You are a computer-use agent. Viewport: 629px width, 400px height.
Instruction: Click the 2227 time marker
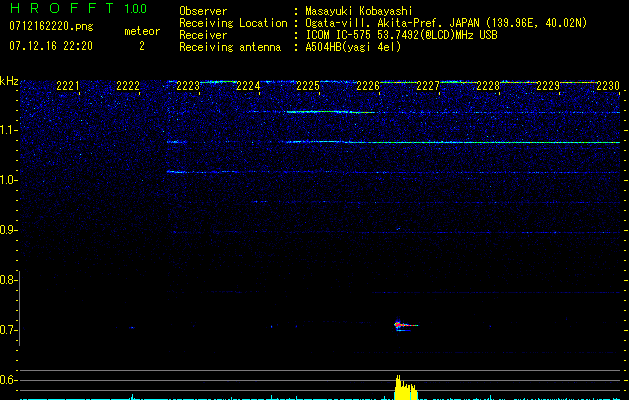428,86
